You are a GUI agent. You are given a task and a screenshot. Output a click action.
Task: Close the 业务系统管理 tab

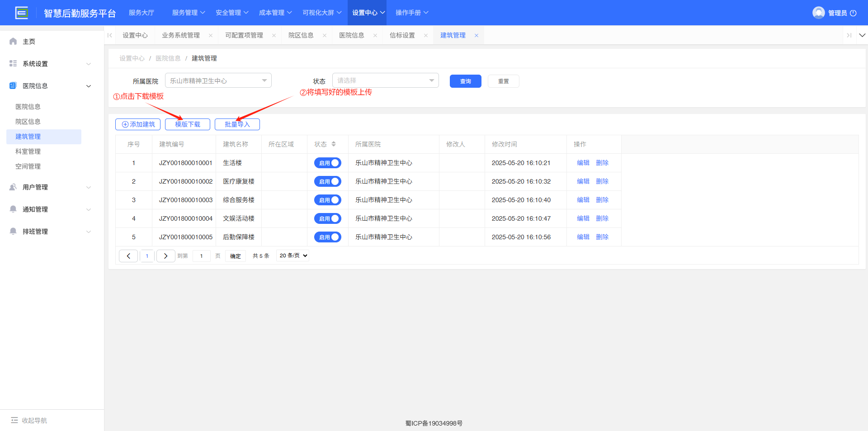click(x=211, y=35)
